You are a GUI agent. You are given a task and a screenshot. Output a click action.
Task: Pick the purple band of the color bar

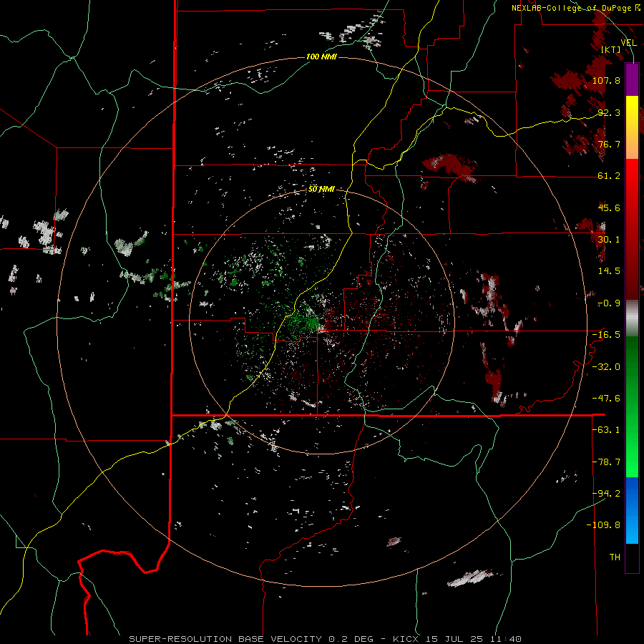[632, 79]
